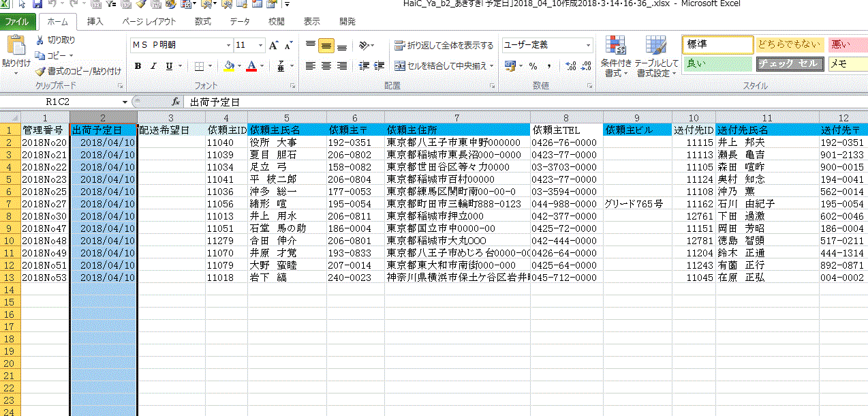Toggle Italic formatting
The height and width of the screenshot is (416, 868).
pyautogui.click(x=153, y=66)
